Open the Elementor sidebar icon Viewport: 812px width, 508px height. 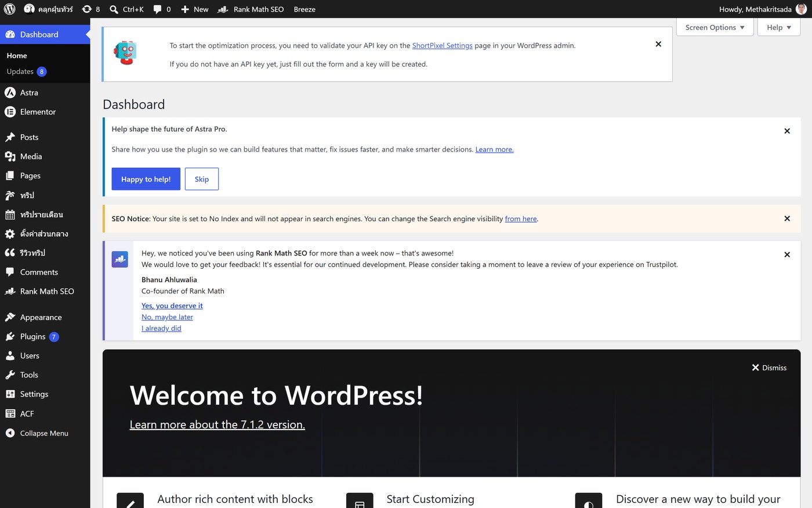coord(10,111)
